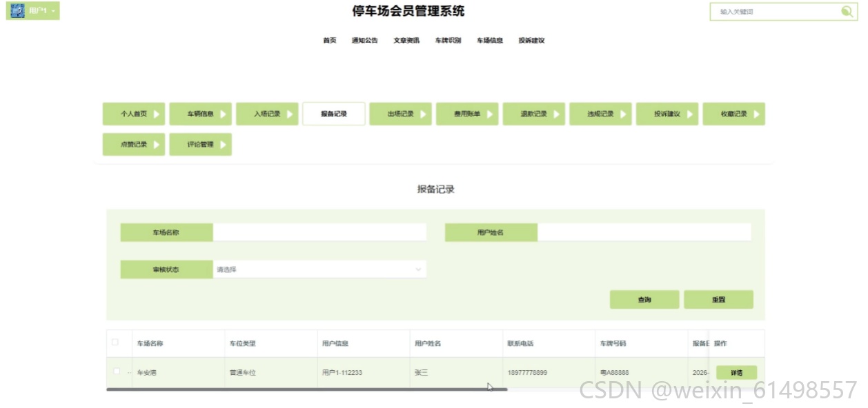Image resolution: width=868 pixels, height=408 pixels.
Task: Open 车场信息 in the top navigation
Action: point(490,41)
